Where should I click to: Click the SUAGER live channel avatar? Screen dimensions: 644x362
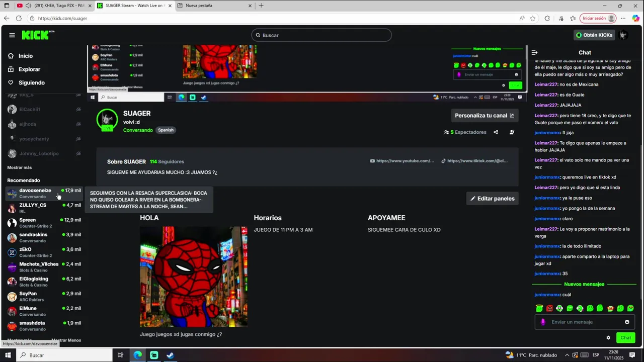[x=107, y=119]
